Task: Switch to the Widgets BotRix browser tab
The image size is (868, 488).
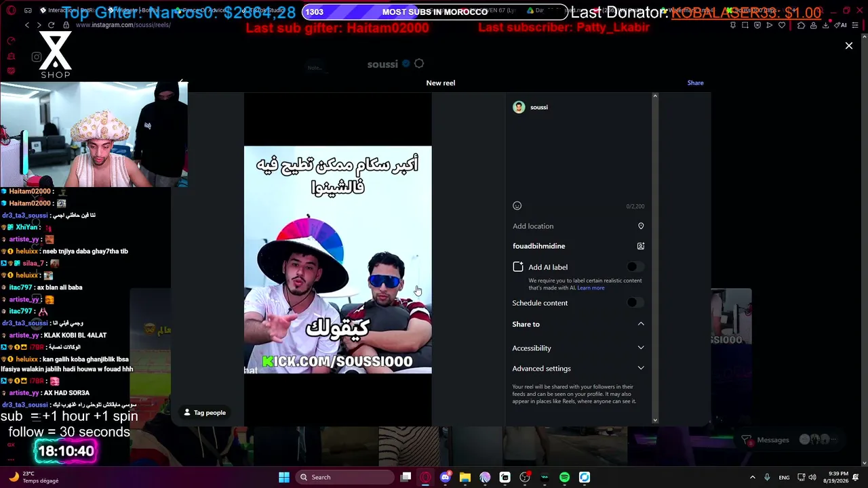Action: pyautogui.click(x=136, y=11)
